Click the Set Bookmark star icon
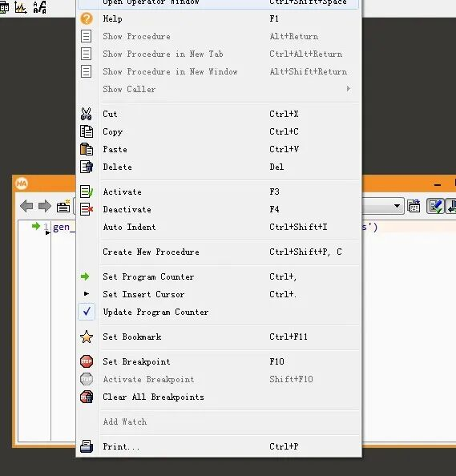The width and height of the screenshot is (456, 476). (x=87, y=337)
